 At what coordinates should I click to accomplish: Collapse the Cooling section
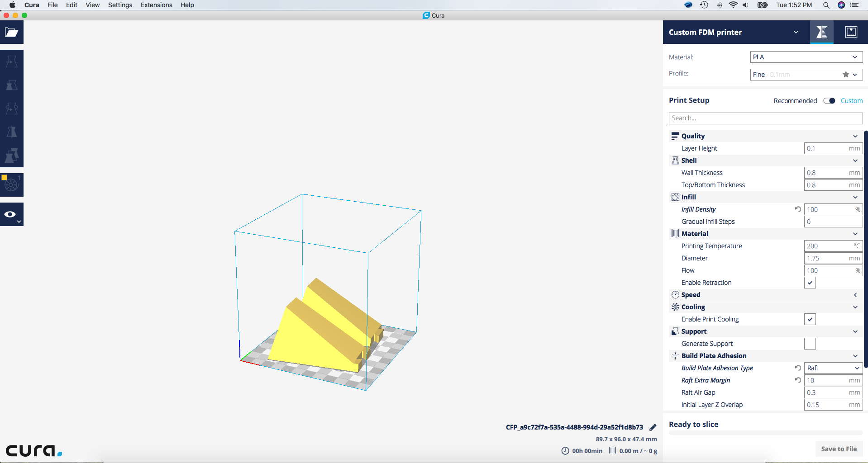pyautogui.click(x=855, y=307)
